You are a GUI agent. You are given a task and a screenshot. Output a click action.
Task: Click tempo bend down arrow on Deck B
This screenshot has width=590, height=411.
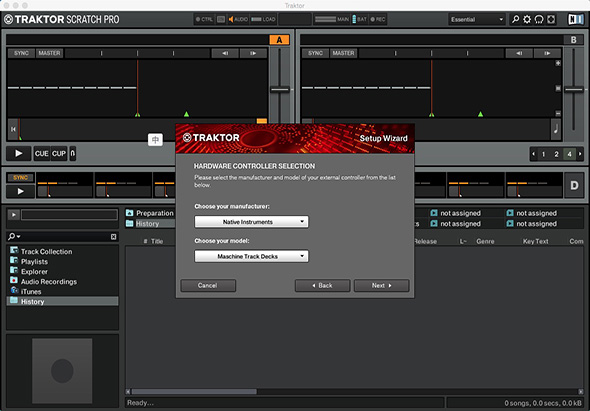click(519, 53)
